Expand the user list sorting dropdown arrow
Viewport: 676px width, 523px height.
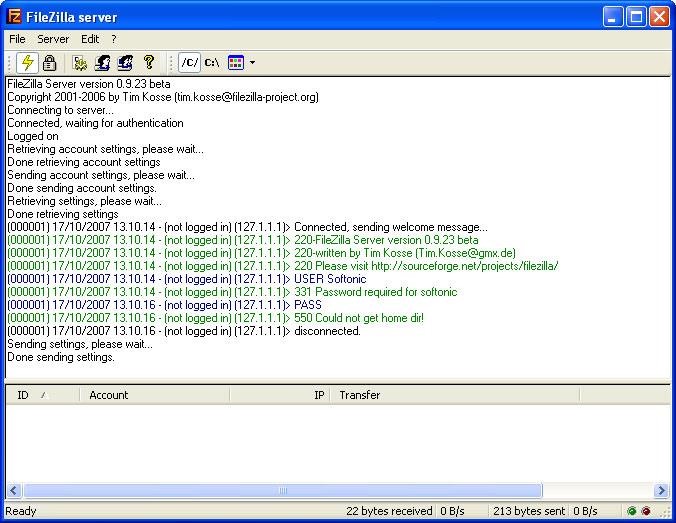click(252, 63)
